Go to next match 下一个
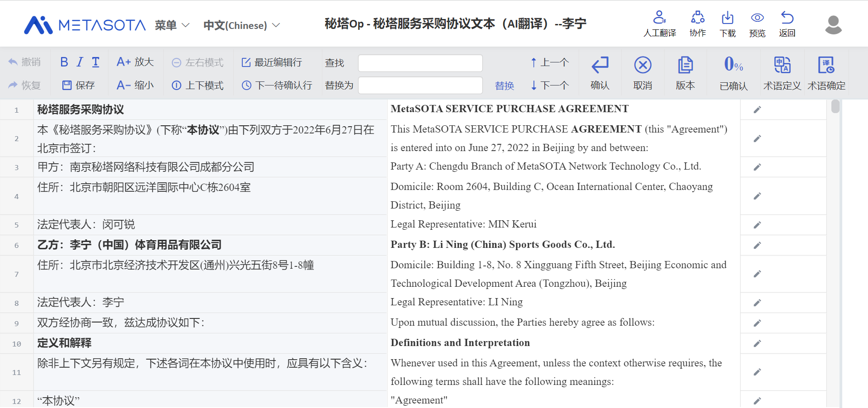868x408 pixels. pos(550,85)
